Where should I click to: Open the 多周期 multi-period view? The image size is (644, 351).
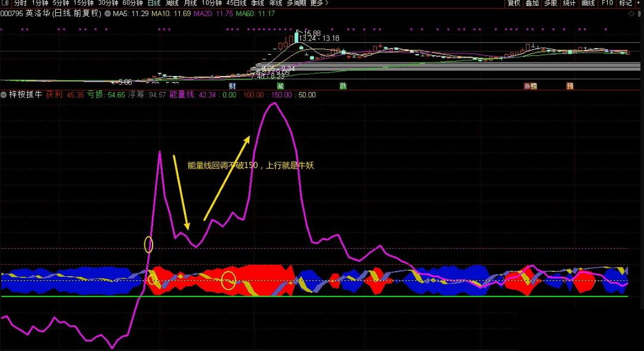296,3
